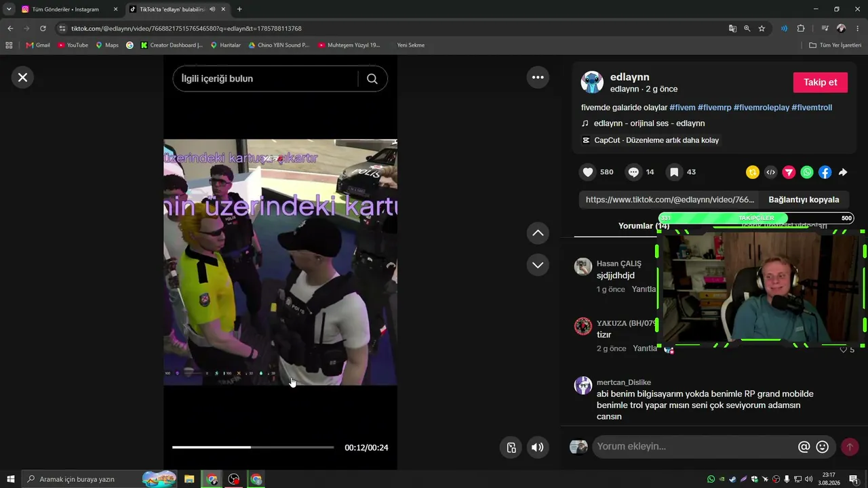
Task: Open Steam from system tray
Action: coord(732,479)
